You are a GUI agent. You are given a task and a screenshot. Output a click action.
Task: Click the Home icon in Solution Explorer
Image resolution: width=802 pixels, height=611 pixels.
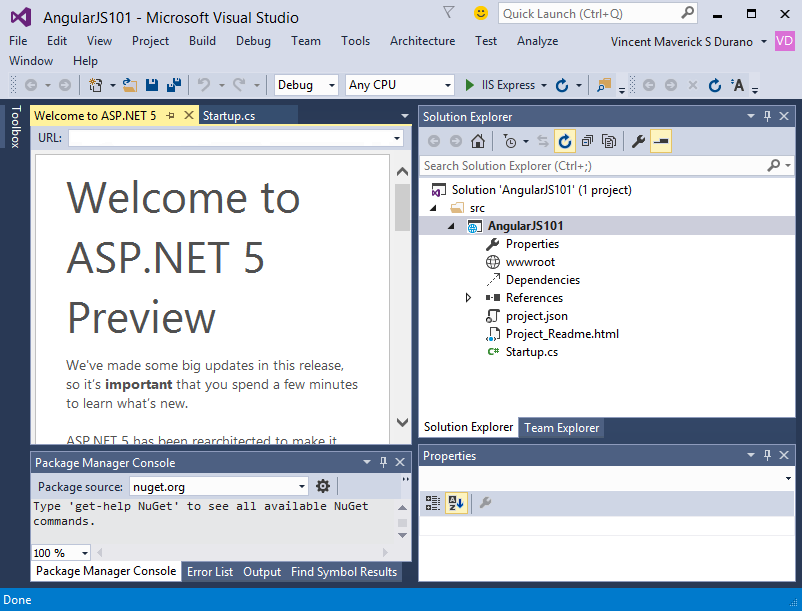click(x=478, y=141)
